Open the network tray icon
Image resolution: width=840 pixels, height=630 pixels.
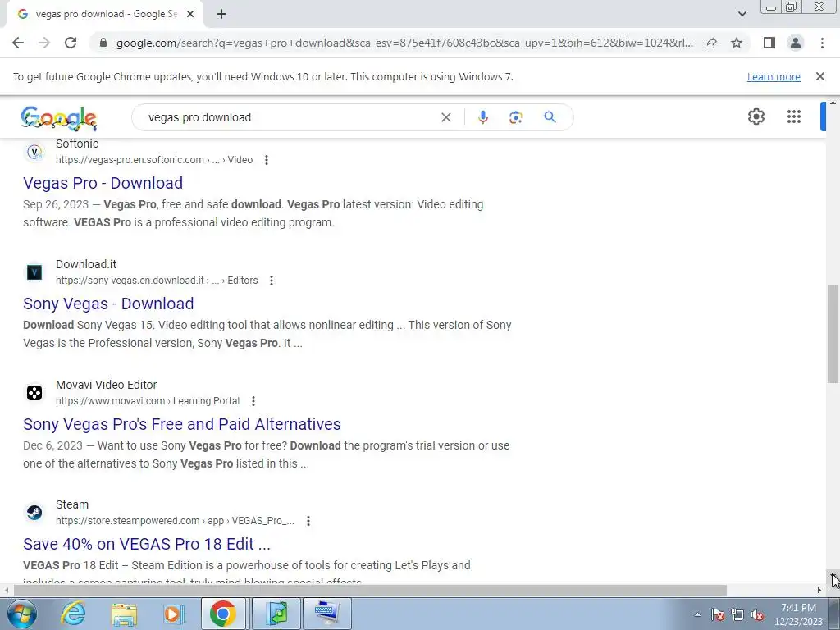[x=737, y=615]
